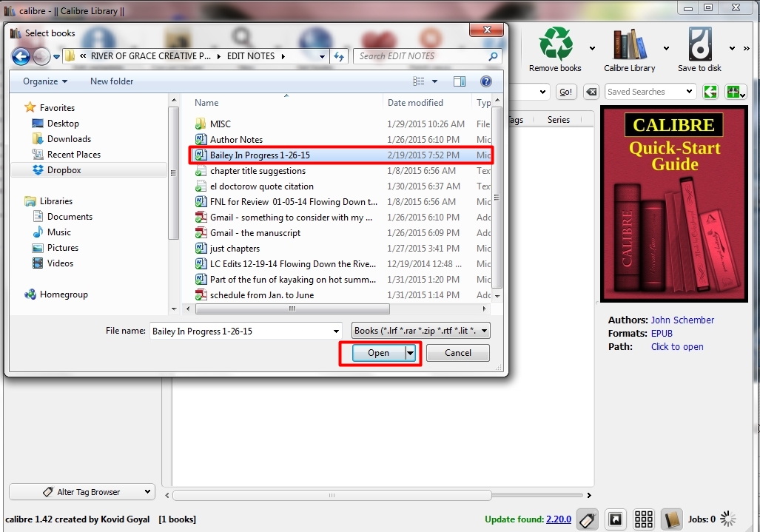Open the Organize menu
Image resolution: width=760 pixels, height=532 pixels.
pyautogui.click(x=44, y=81)
